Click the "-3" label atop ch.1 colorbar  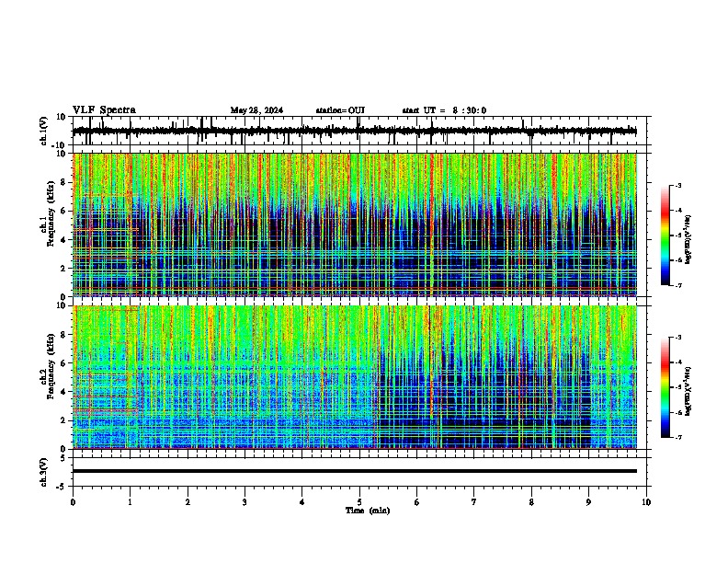click(x=677, y=186)
